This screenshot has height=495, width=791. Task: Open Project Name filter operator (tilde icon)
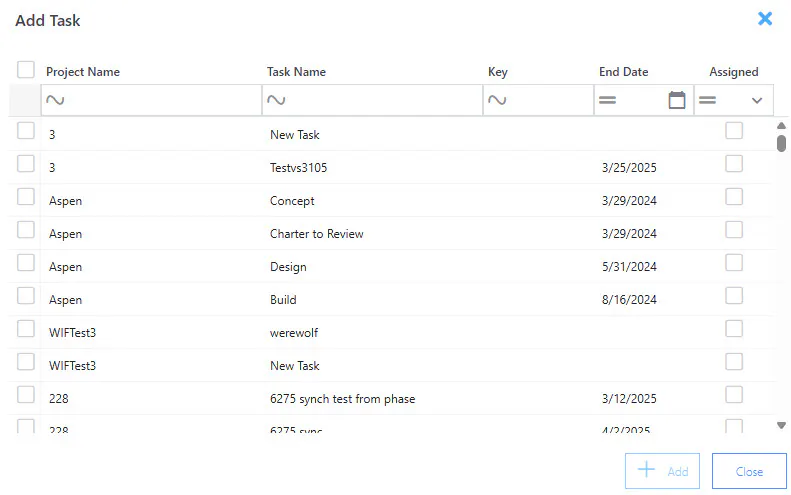pyautogui.click(x=55, y=100)
